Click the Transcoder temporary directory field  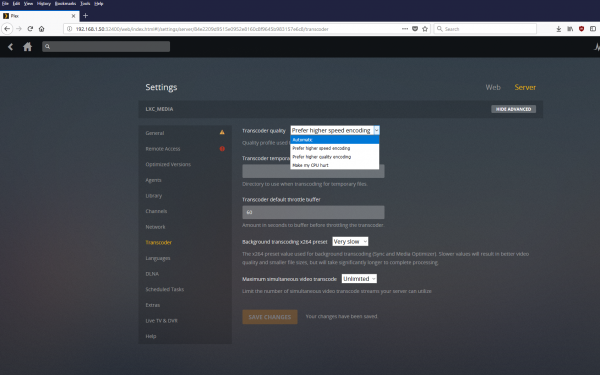point(313,171)
